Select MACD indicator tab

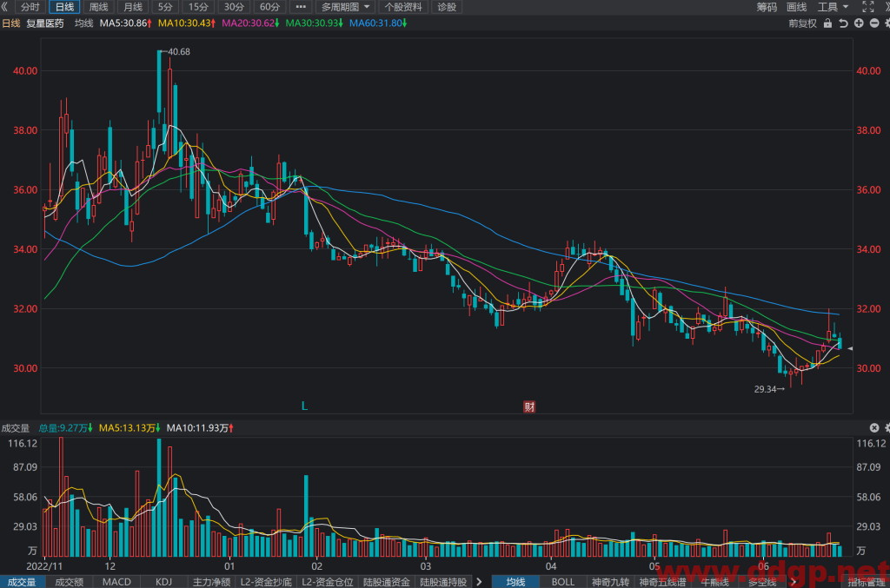tap(116, 582)
